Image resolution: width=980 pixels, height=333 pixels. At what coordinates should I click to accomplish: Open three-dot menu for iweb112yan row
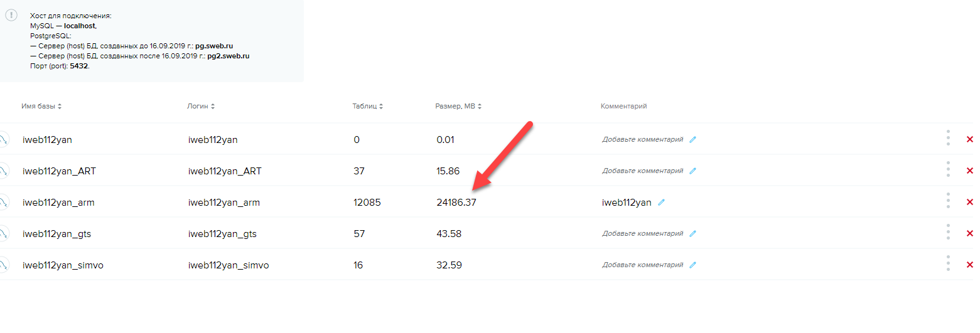click(x=948, y=138)
